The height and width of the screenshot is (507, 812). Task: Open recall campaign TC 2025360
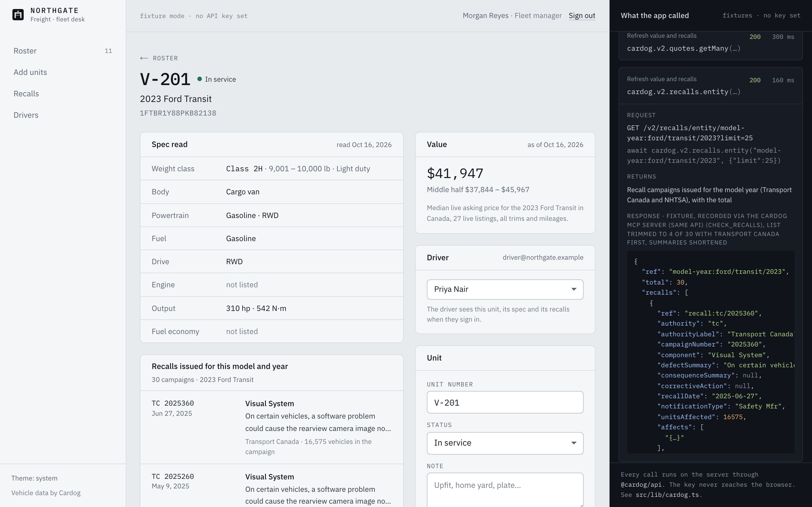click(x=272, y=427)
